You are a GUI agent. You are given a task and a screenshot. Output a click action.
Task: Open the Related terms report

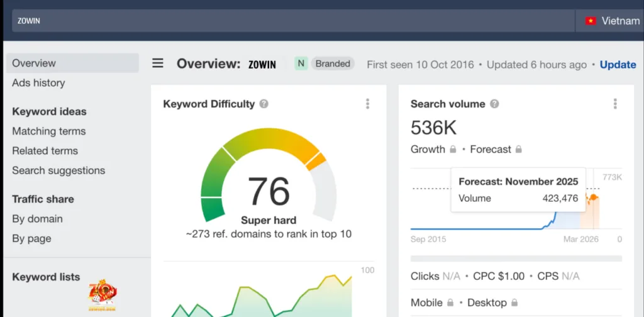[x=45, y=151]
